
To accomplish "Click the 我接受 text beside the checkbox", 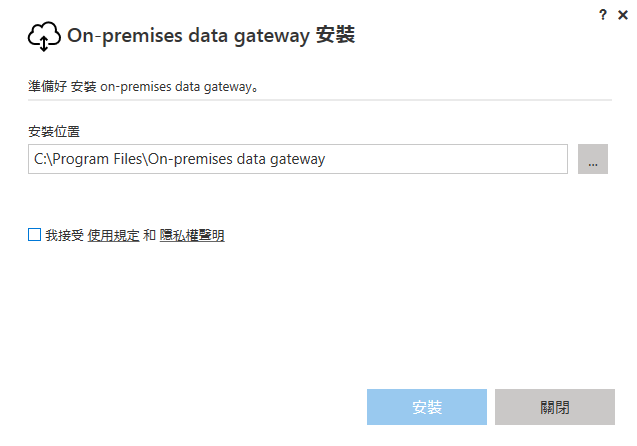I will click(64, 236).
